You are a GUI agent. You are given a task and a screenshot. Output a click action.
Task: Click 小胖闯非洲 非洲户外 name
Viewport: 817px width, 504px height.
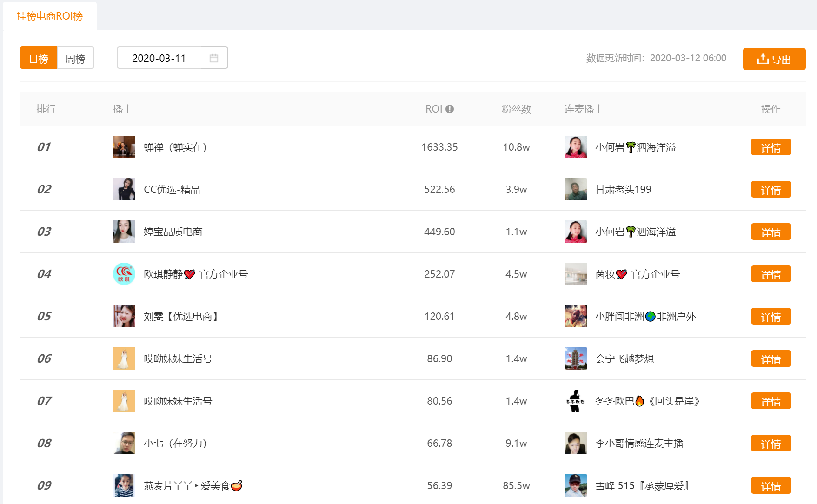pyautogui.click(x=645, y=317)
